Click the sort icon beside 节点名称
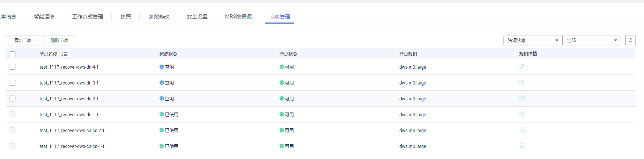 (x=64, y=54)
